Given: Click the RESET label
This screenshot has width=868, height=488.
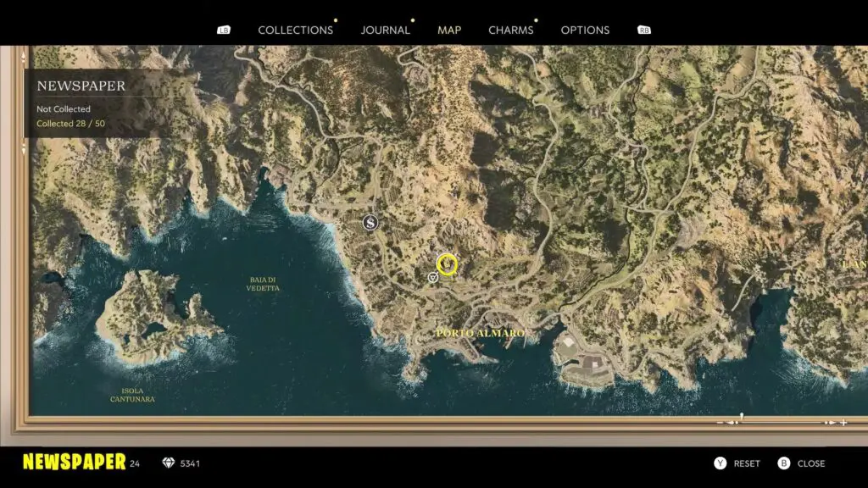Looking at the screenshot, I should (x=747, y=463).
